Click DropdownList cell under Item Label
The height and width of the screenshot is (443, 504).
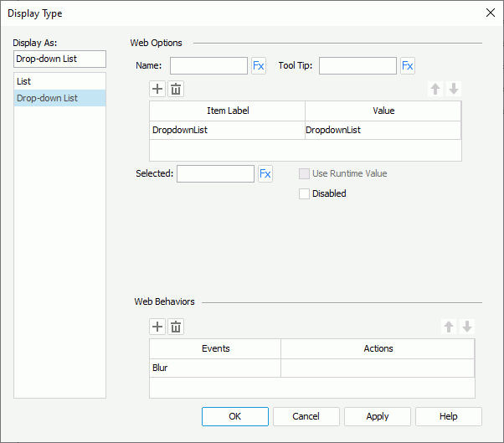(227, 130)
